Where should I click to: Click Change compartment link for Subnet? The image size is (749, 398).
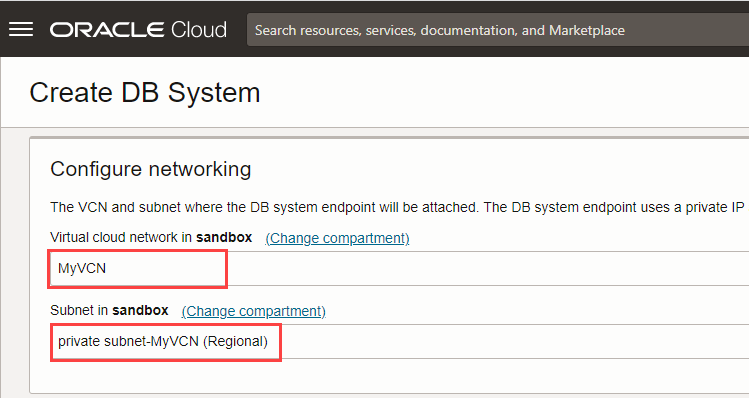pyautogui.click(x=254, y=311)
